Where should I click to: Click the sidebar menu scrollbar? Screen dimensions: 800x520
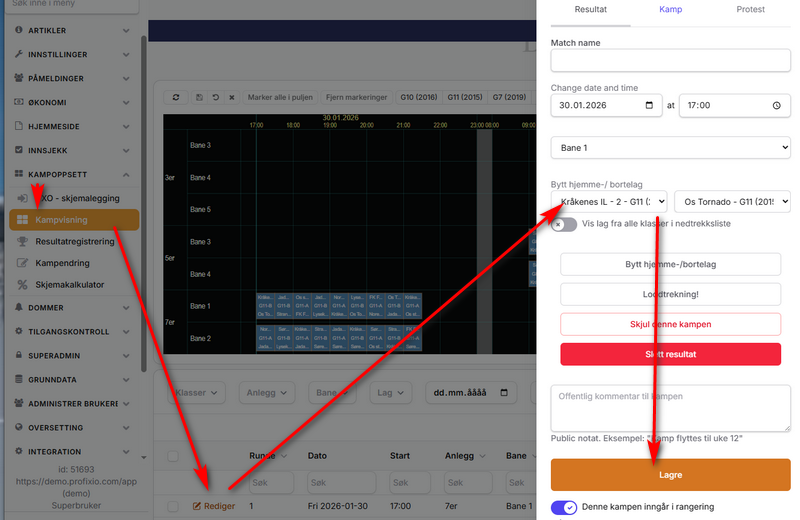[144, 204]
